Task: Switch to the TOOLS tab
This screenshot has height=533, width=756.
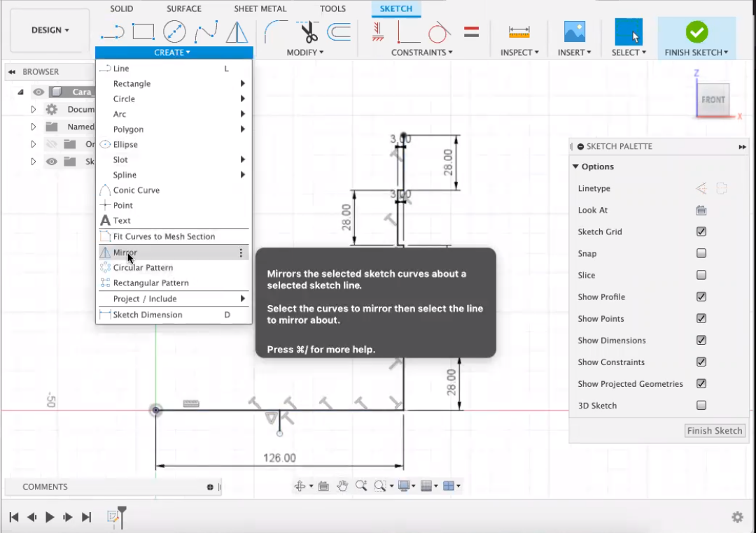Action: [332, 8]
